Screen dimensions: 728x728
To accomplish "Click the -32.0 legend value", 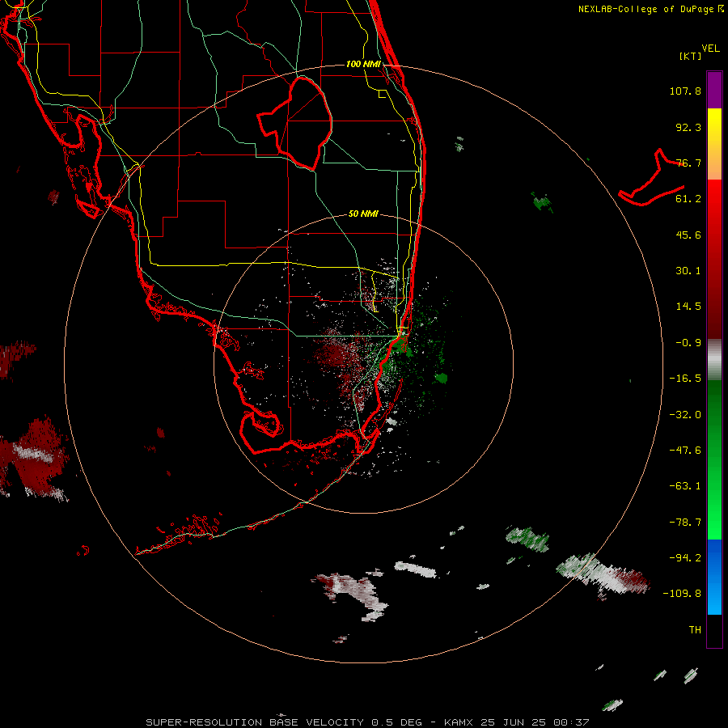I will pyautogui.click(x=685, y=415).
